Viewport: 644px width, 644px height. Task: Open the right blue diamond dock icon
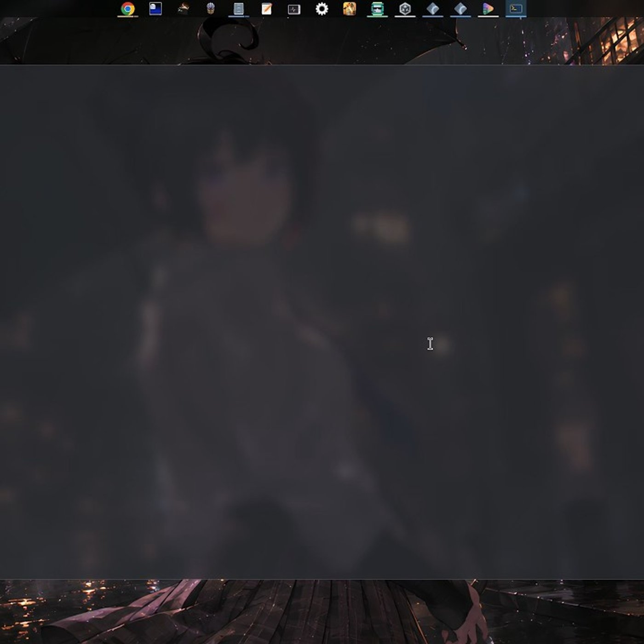pyautogui.click(x=460, y=9)
